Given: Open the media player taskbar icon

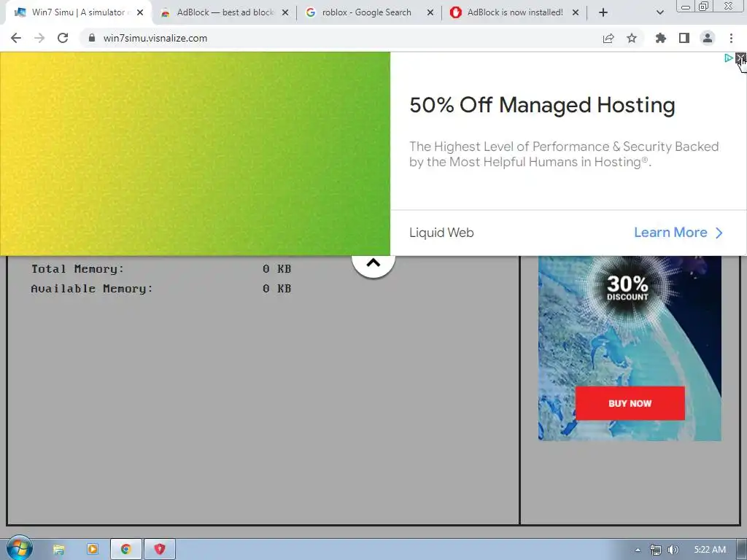Looking at the screenshot, I should (93, 550).
